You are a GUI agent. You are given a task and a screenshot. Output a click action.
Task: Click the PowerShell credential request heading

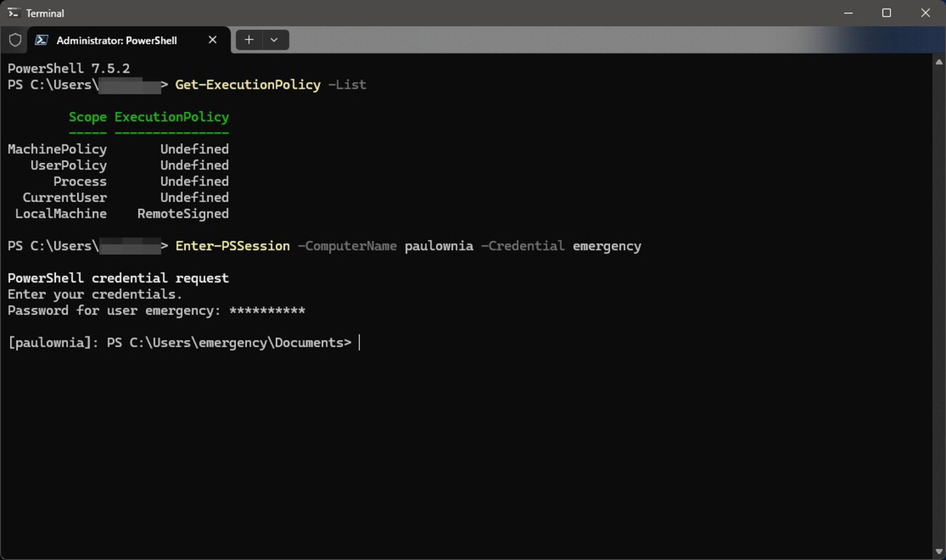(118, 278)
